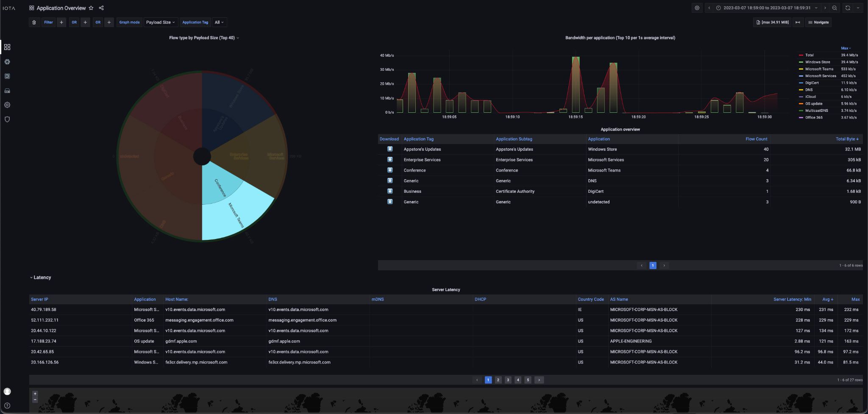Go to page 2 of Server Latency
Viewport: 868px width, 414px height.
pos(498,380)
